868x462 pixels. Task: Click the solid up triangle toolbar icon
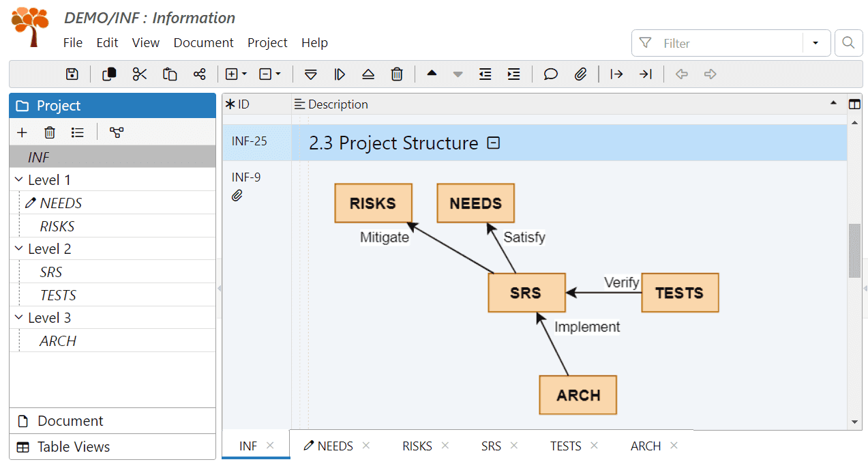[432, 74]
